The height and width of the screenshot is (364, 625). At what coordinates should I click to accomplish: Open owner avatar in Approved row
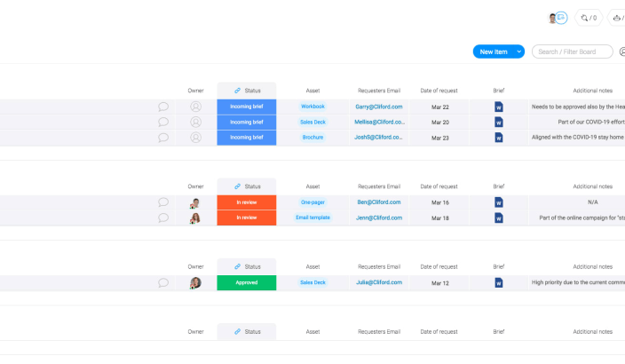pyautogui.click(x=195, y=282)
